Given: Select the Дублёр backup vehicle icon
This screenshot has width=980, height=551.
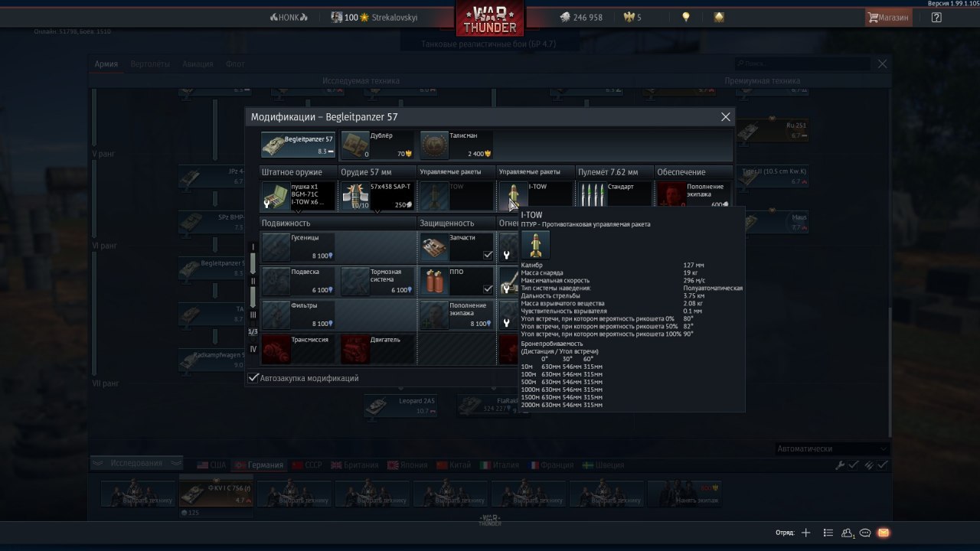Looking at the screenshot, I should point(354,145).
